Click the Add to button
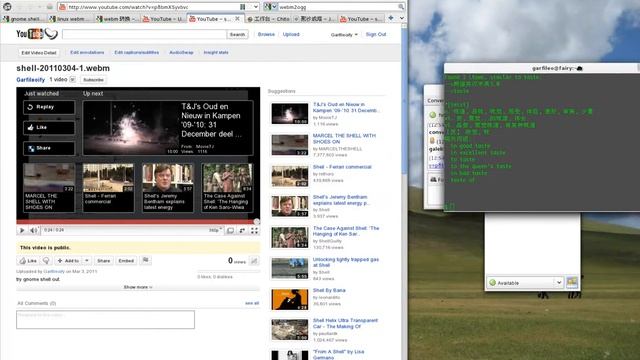This screenshot has width=640, height=360. [x=68, y=260]
